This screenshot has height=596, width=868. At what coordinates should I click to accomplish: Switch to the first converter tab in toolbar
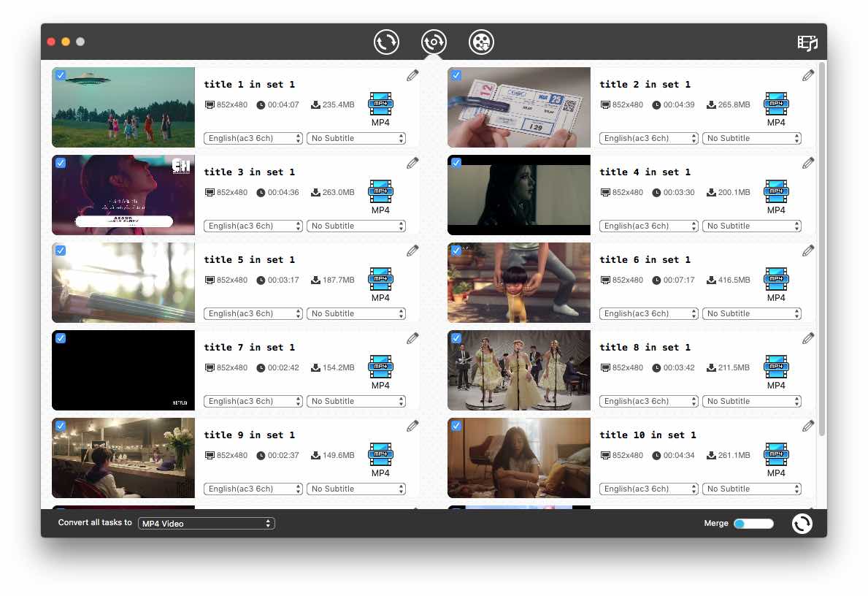(x=386, y=42)
